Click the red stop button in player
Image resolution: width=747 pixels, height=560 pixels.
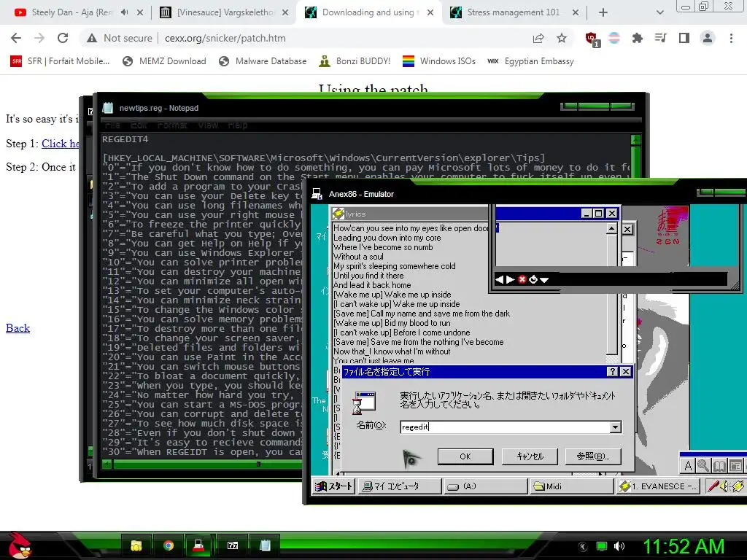point(522,279)
